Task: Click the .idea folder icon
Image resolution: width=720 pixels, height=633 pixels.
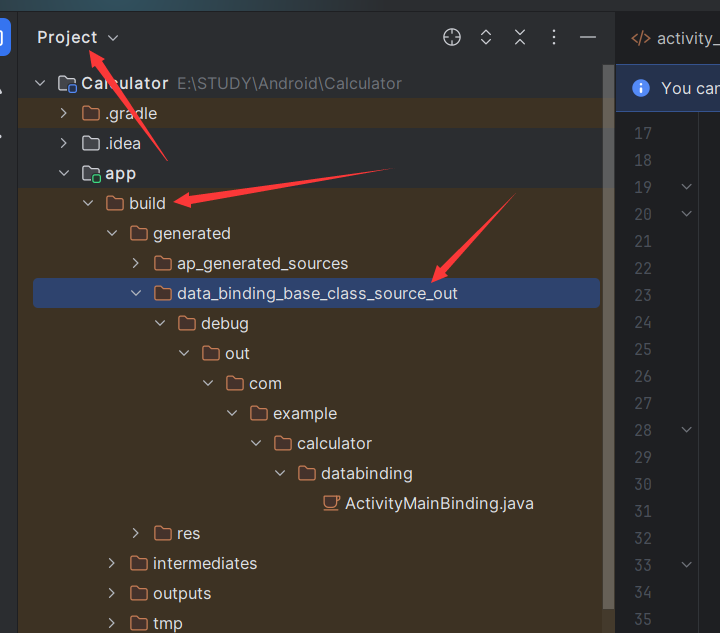Action: (91, 143)
